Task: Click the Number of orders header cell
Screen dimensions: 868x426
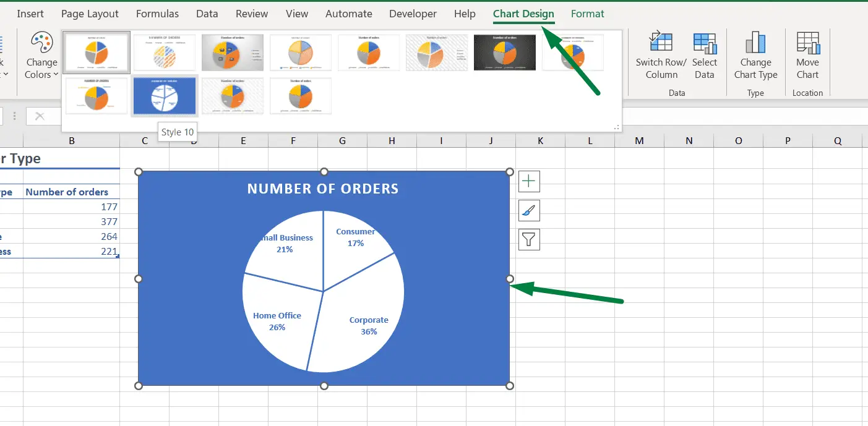Action: click(x=72, y=192)
